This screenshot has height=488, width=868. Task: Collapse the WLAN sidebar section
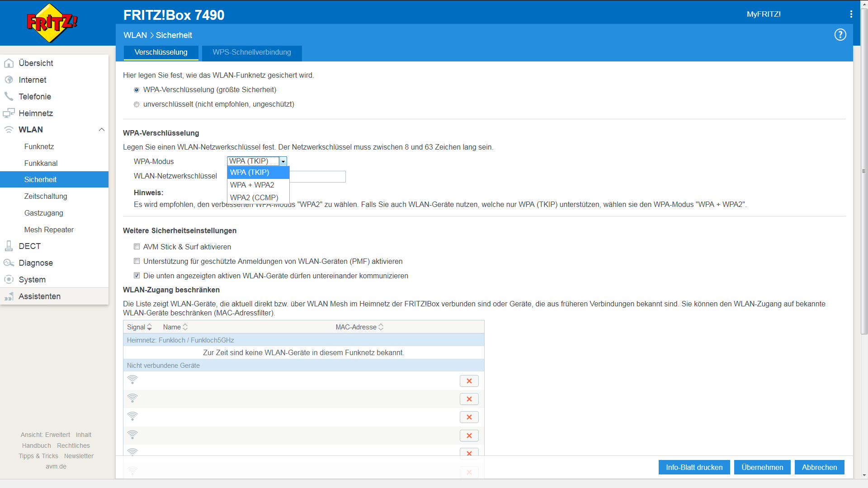pos(101,130)
